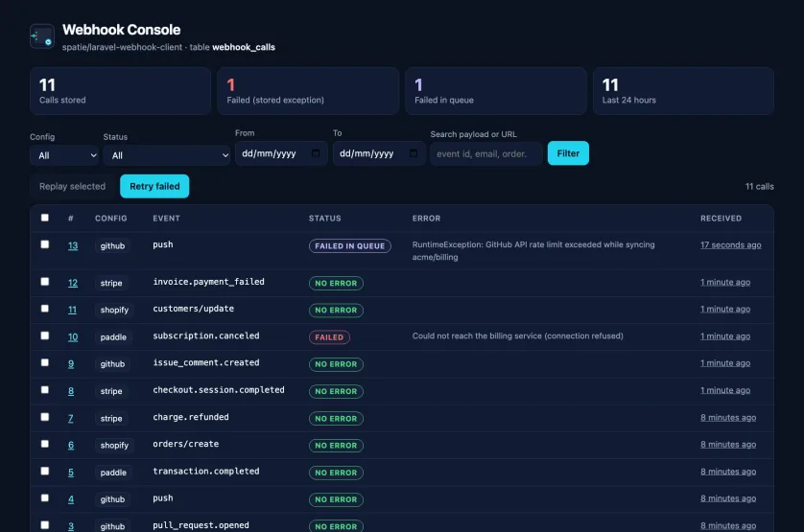The width and height of the screenshot is (804, 532).
Task: Click received time of charge.refunded row
Action: coord(728,417)
